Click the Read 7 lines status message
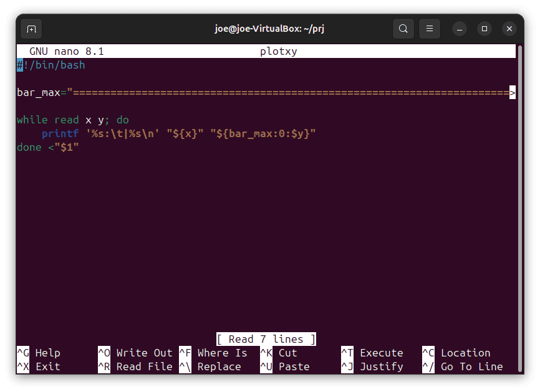This screenshot has height=392, width=540. click(x=266, y=339)
